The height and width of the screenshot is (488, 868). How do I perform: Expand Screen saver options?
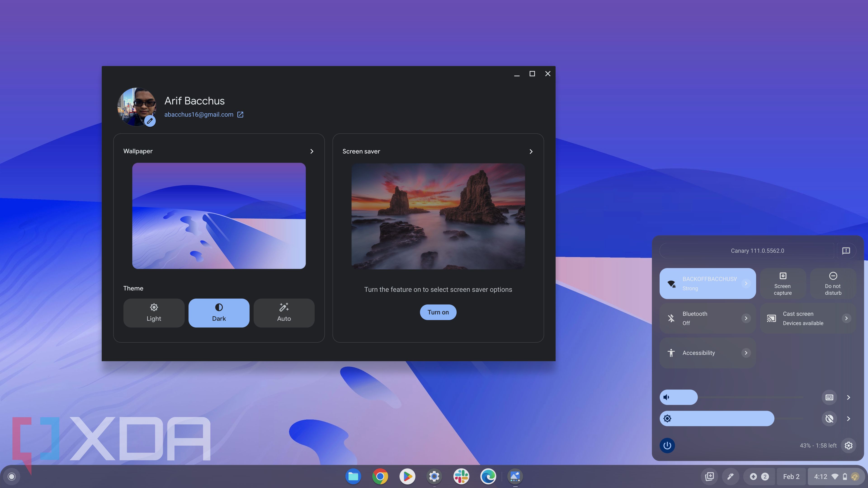(531, 151)
